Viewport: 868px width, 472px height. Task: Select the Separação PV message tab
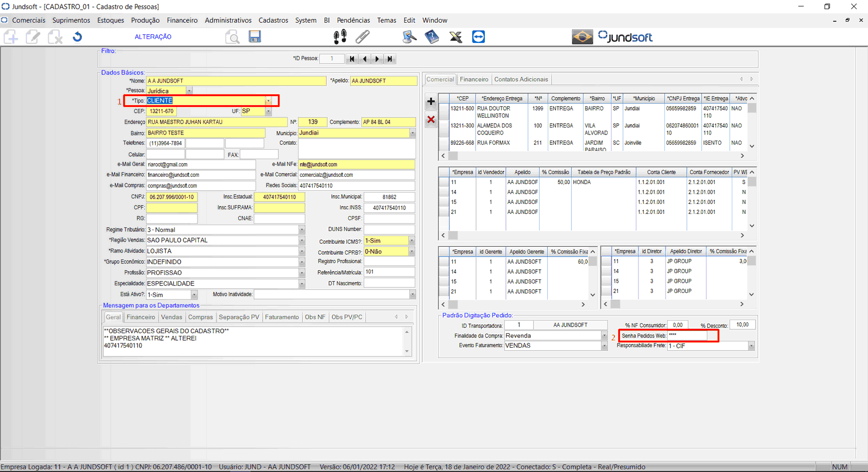click(239, 317)
